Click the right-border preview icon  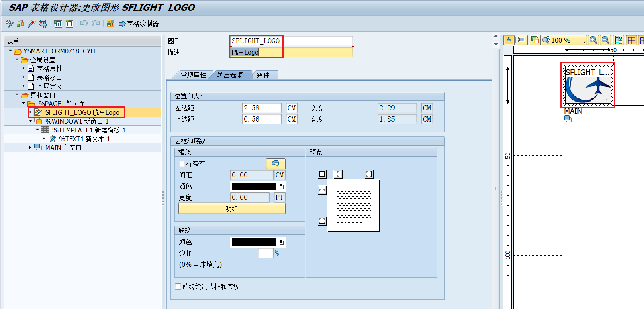tap(369, 174)
